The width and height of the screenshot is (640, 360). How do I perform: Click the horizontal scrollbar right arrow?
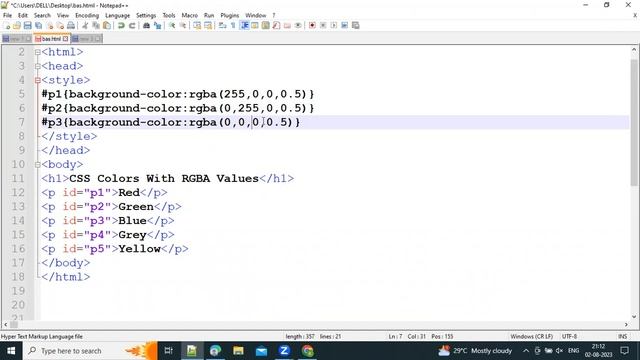coord(626,324)
